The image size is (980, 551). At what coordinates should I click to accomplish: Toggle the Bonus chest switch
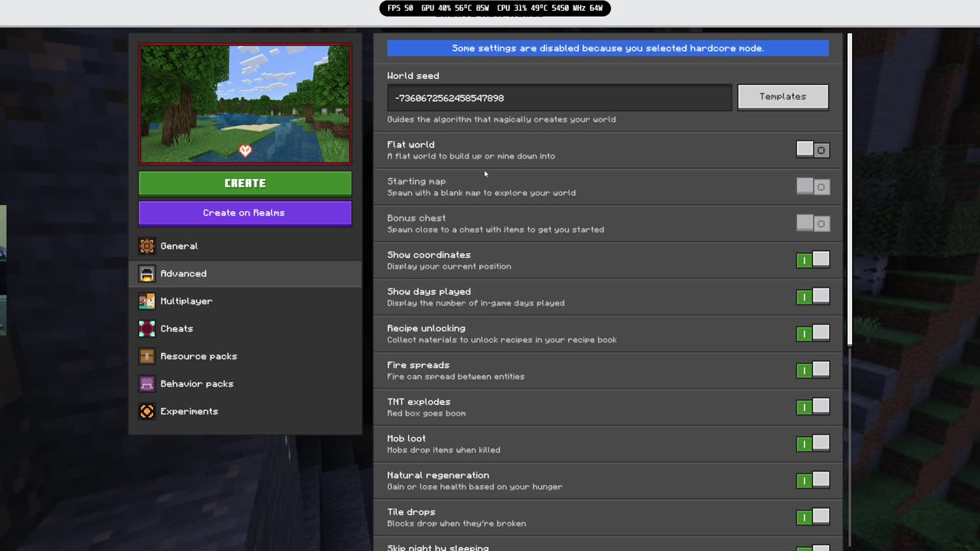click(812, 223)
